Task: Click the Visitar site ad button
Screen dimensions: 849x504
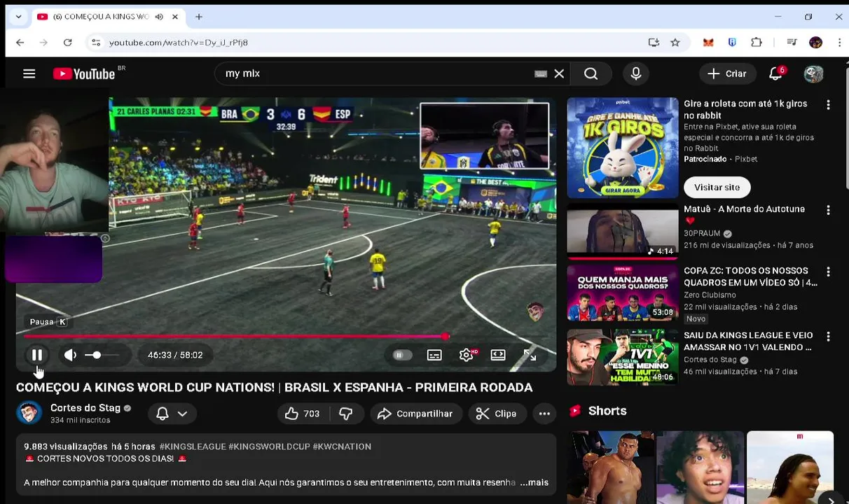Action: tap(717, 187)
